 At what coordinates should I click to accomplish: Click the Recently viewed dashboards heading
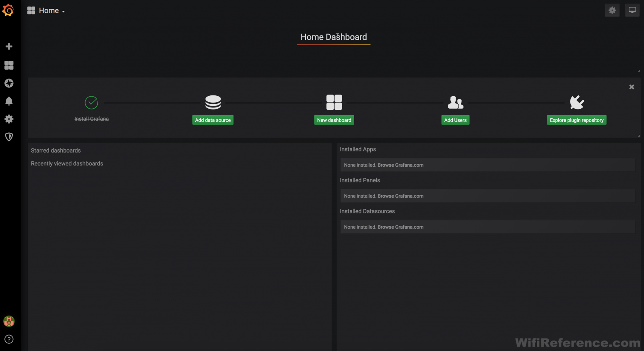point(67,163)
